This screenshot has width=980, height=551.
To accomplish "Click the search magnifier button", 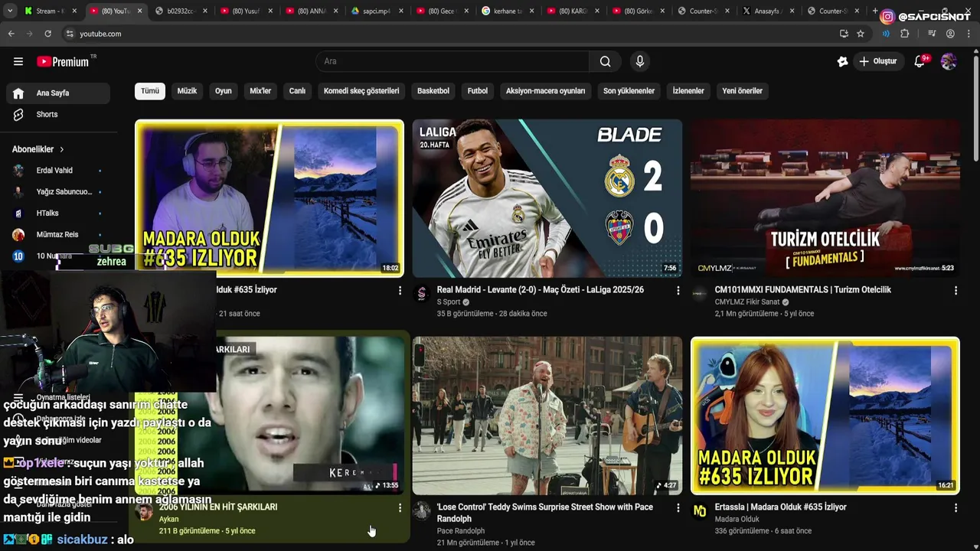I will coord(606,61).
